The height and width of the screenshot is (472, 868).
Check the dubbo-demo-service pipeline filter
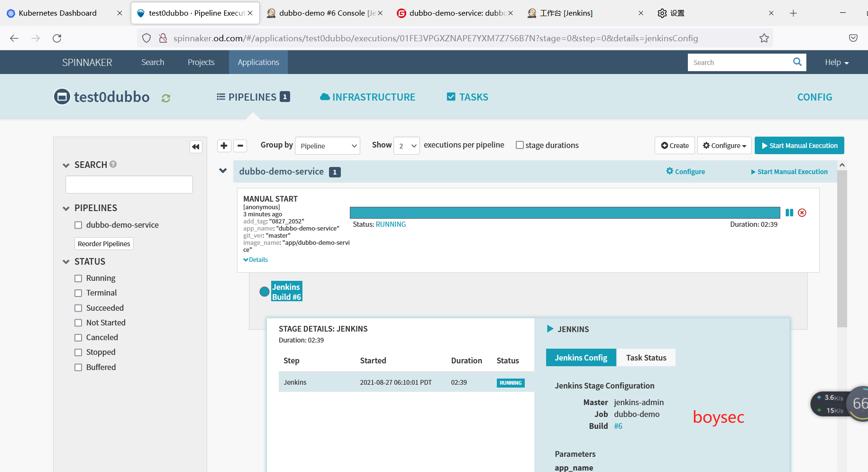(x=78, y=225)
